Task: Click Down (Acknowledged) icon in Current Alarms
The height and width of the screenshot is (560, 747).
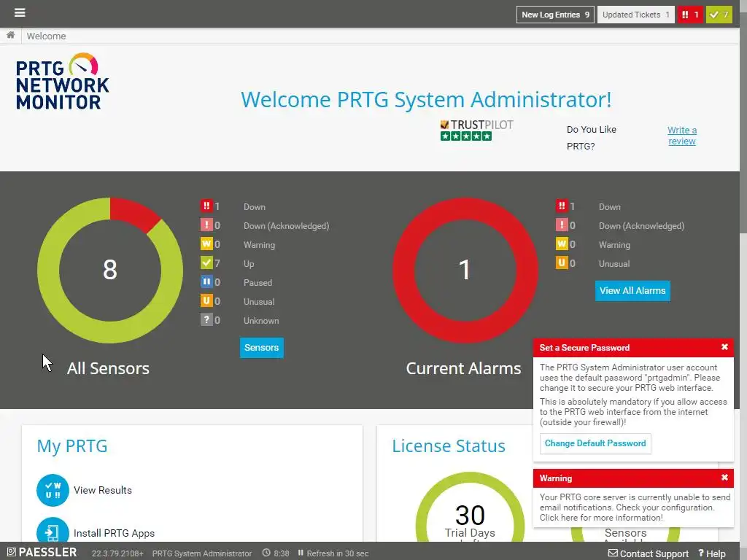Action: point(562,225)
